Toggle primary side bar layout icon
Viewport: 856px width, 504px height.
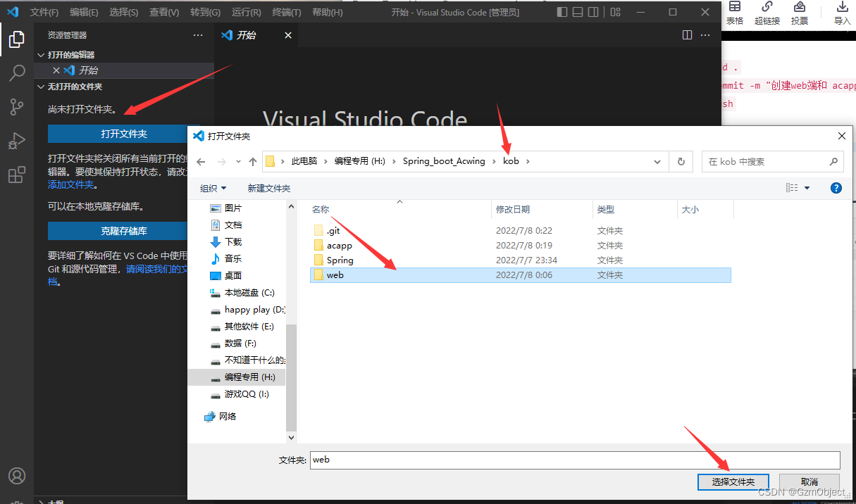pyautogui.click(x=562, y=12)
